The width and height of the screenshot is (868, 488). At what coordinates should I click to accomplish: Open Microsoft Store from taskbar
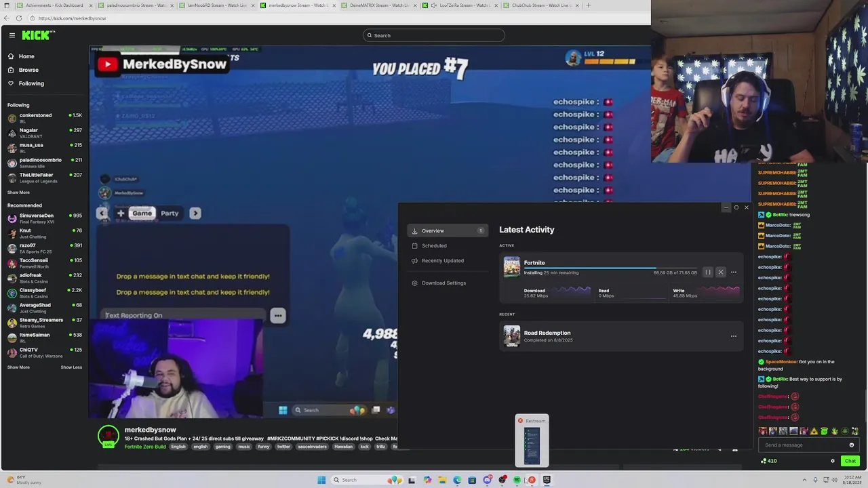472,480
